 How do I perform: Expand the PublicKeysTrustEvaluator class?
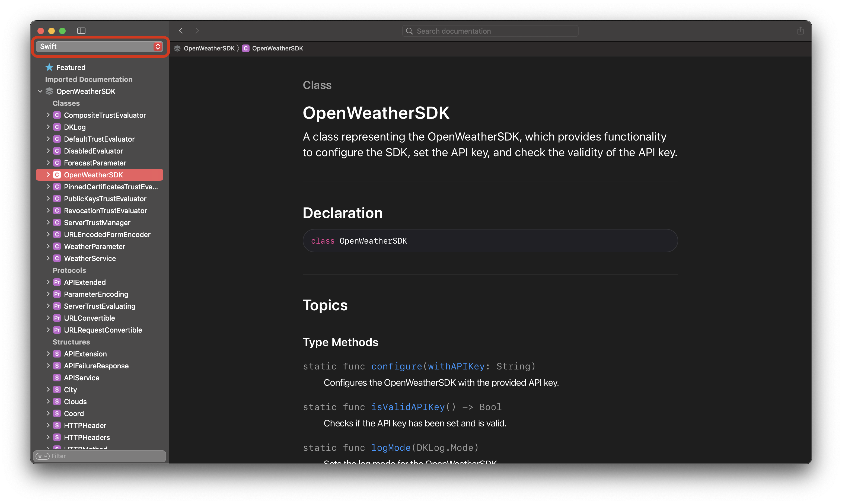(x=48, y=198)
